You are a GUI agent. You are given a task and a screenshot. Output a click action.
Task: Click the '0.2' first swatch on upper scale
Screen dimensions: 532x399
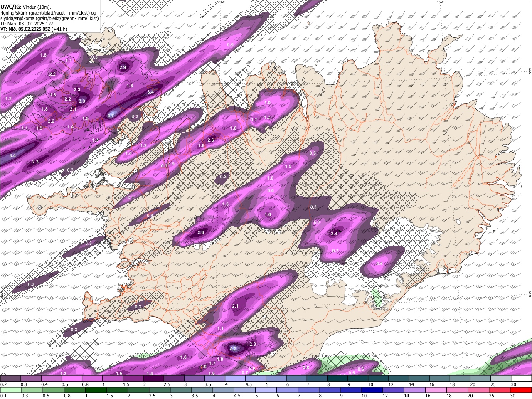coord(11,379)
